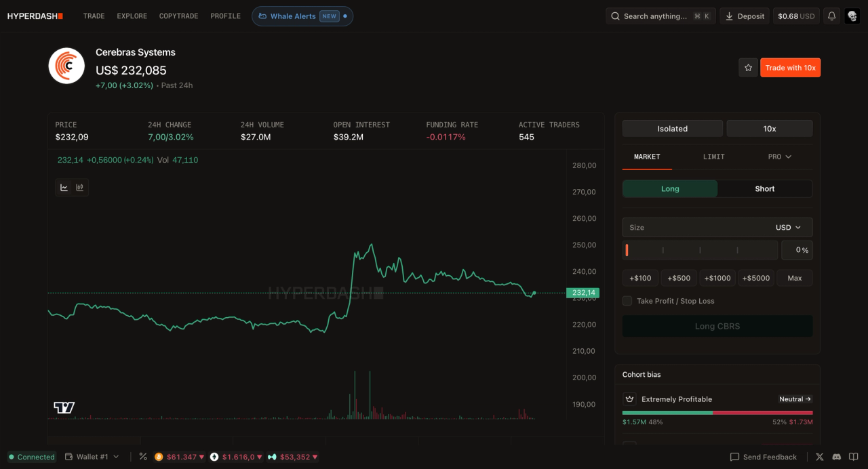Click the Cohort bias heading
Image resolution: width=868 pixels, height=469 pixels.
(x=642, y=375)
